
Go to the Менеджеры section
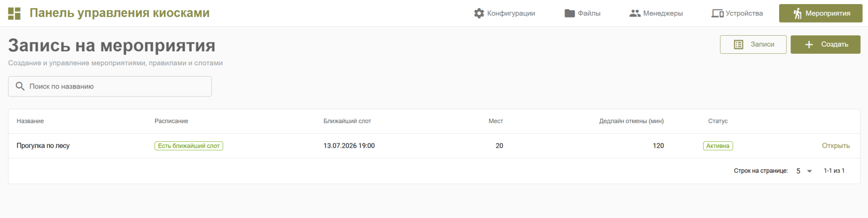pos(656,13)
